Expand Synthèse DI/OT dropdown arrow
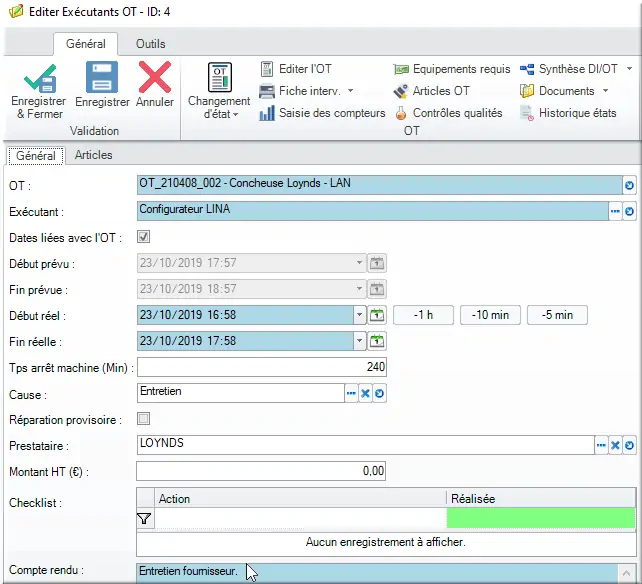 [630, 68]
